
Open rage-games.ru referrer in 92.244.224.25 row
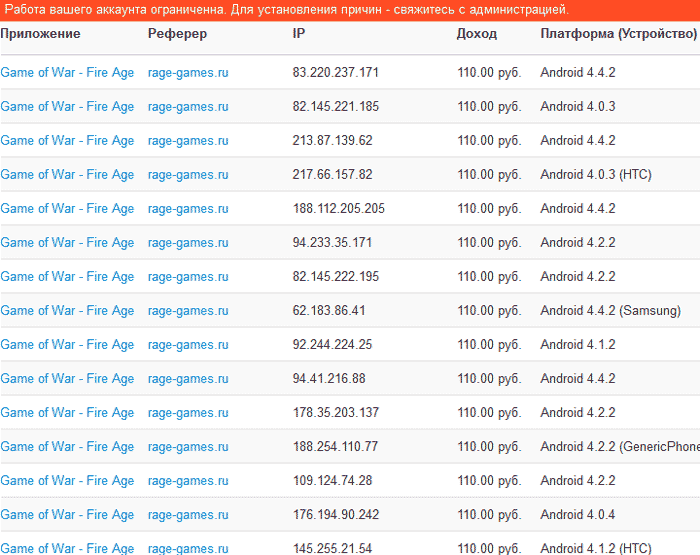pyautogui.click(x=188, y=344)
